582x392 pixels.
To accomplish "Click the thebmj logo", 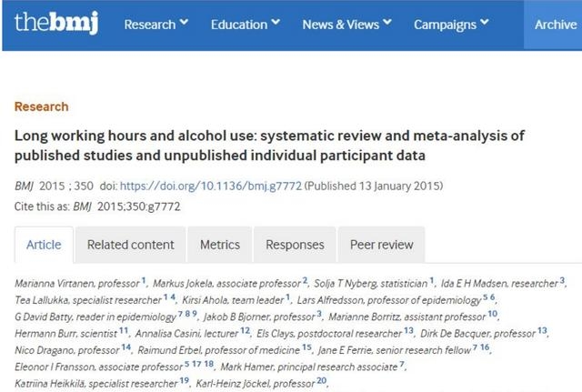I will 56,23.
